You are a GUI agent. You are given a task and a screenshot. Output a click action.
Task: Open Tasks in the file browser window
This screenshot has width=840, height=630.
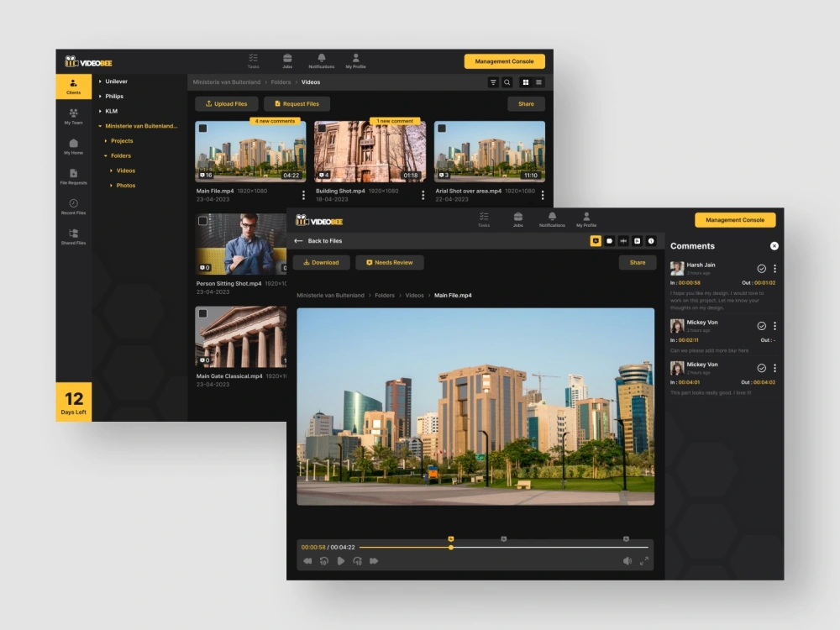[254, 61]
